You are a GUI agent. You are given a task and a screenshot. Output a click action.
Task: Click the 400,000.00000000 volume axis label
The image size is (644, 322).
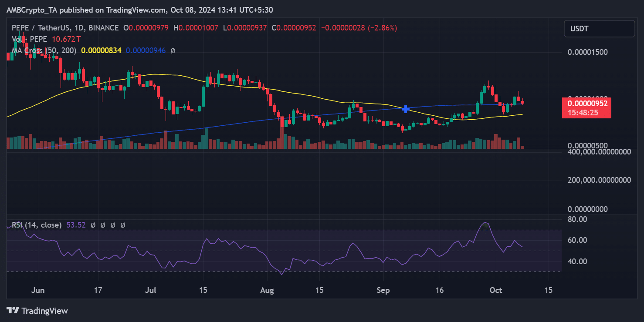pyautogui.click(x=600, y=152)
